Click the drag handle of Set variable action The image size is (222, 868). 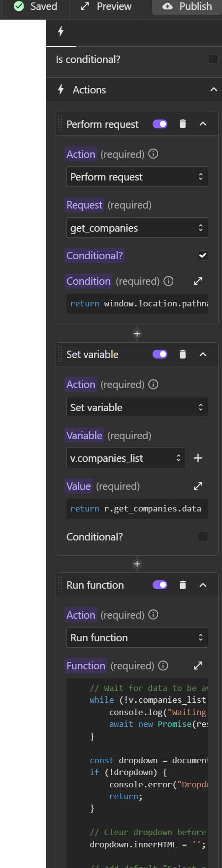61,354
